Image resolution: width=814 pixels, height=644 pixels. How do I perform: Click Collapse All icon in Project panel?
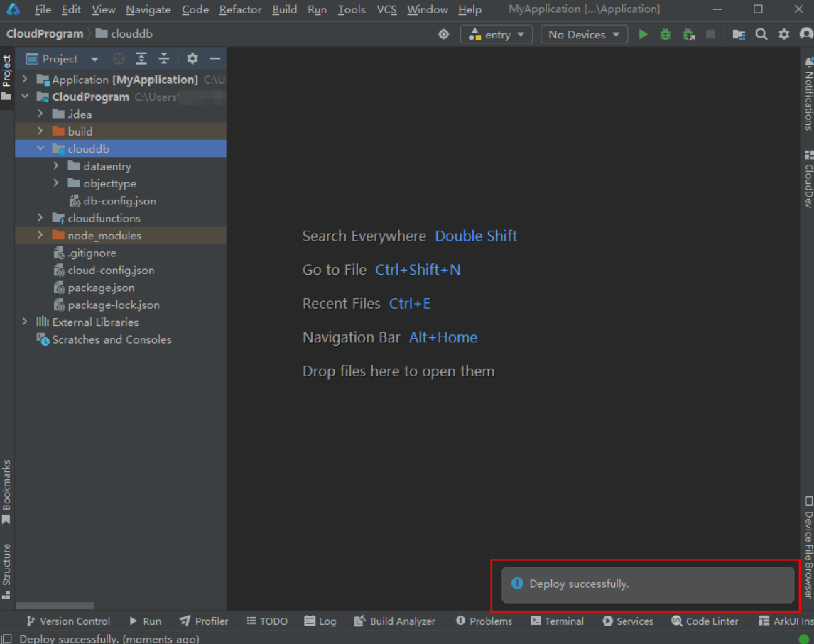click(x=164, y=59)
